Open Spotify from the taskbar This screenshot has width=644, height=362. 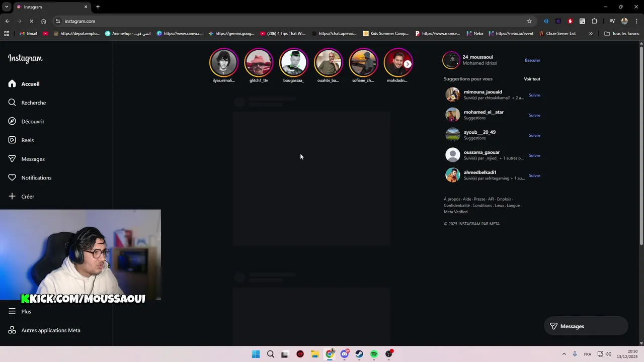(x=374, y=354)
